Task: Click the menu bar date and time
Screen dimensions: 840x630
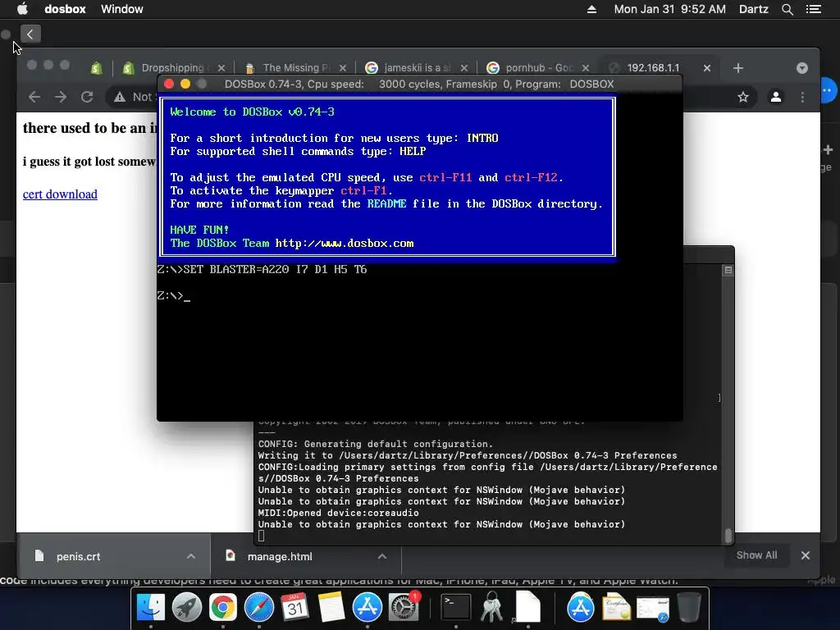Action: [x=669, y=9]
